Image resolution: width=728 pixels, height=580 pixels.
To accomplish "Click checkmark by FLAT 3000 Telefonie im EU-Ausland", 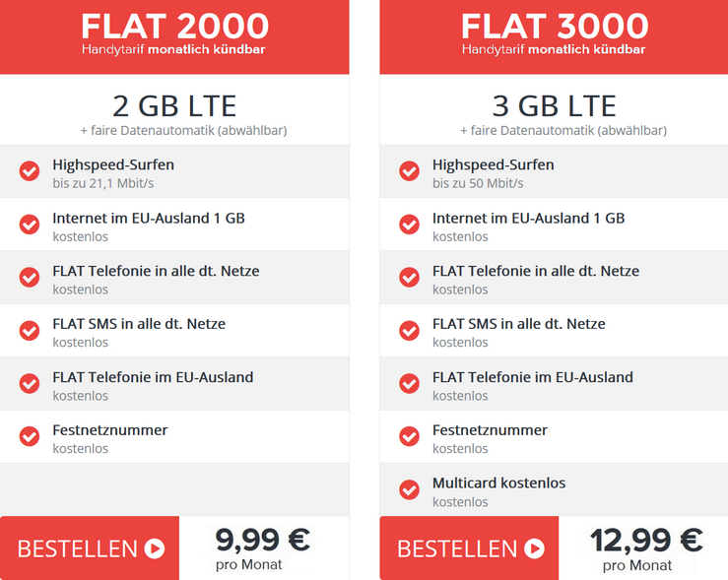I will [410, 383].
